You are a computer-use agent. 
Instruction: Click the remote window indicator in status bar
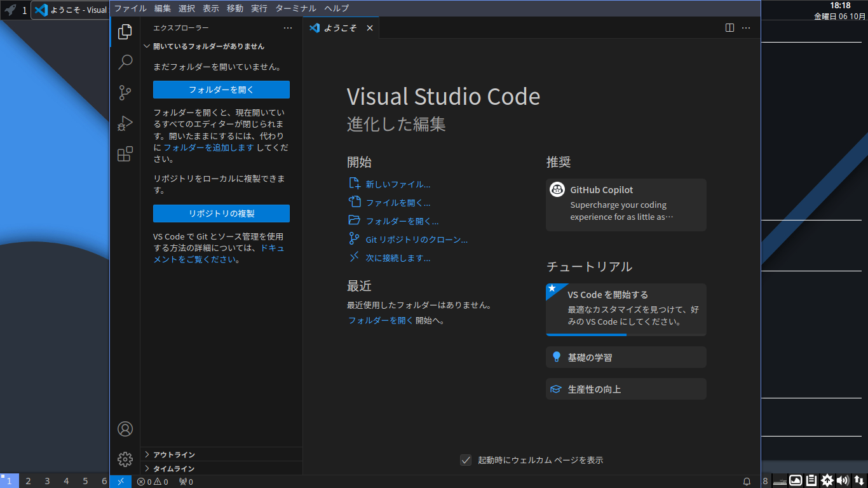pos(121,482)
